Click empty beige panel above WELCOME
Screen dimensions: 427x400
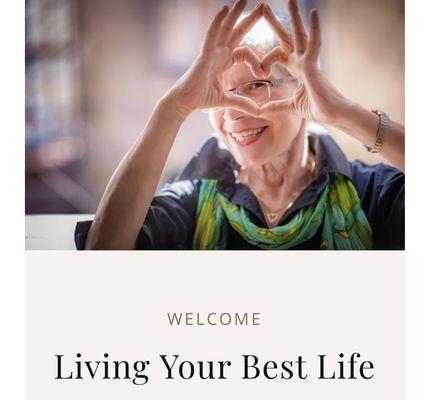click(215, 280)
